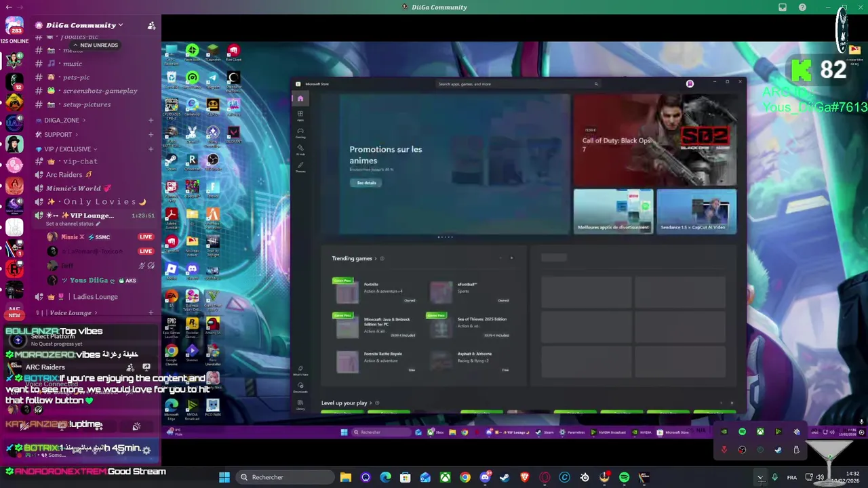Image resolution: width=868 pixels, height=488 pixels.
Task: Click the Microsoft Store profile avatar
Action: (690, 84)
